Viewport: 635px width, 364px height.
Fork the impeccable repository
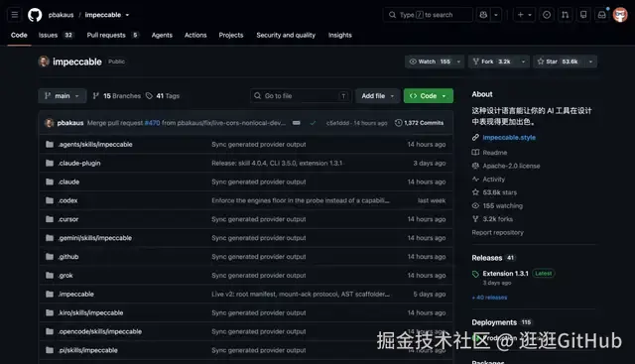tap(493, 61)
